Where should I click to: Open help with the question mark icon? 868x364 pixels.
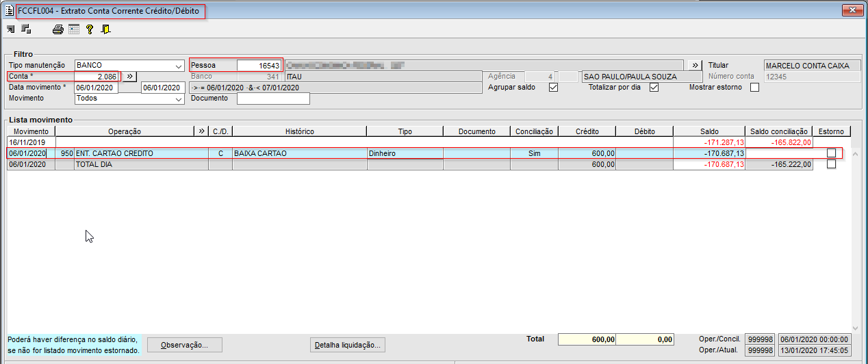tap(90, 29)
